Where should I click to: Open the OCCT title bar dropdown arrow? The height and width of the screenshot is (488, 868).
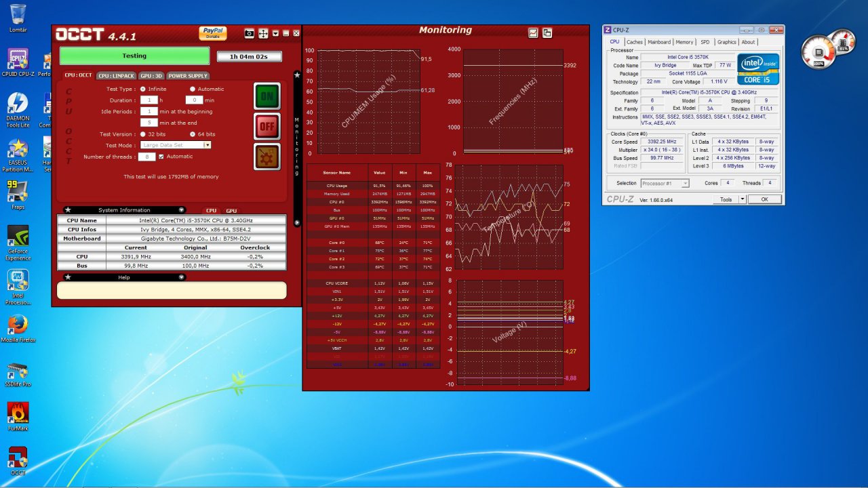276,33
